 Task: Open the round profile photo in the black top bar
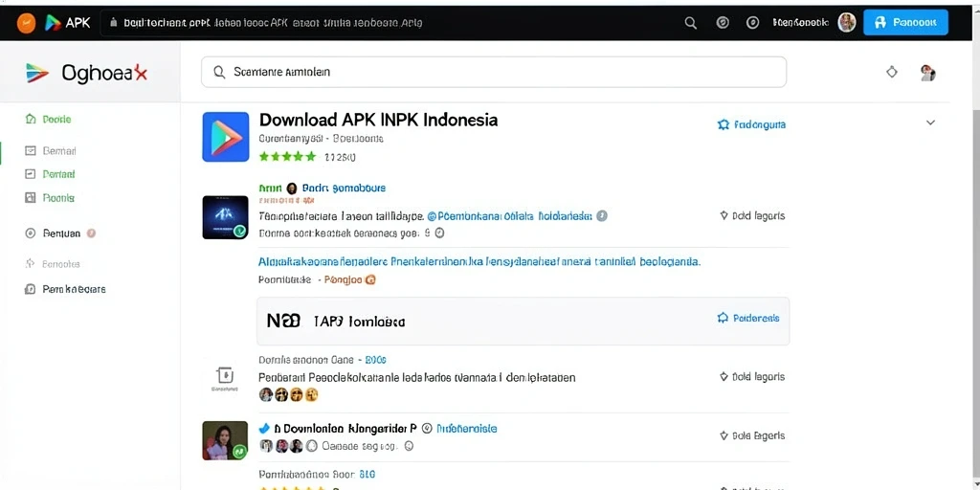pyautogui.click(x=847, y=23)
